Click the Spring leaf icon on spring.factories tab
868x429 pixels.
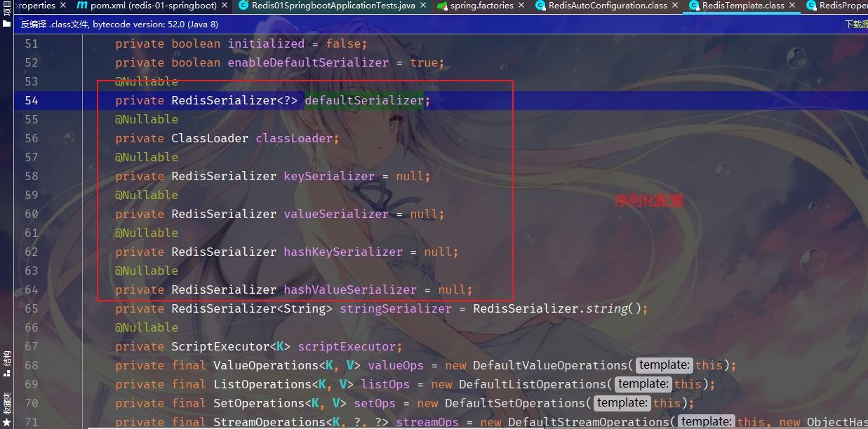pos(442,6)
